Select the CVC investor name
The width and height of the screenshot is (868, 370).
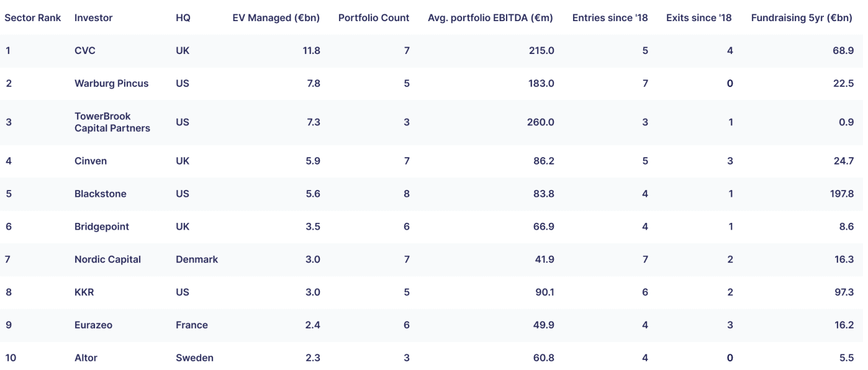pyautogui.click(x=85, y=51)
